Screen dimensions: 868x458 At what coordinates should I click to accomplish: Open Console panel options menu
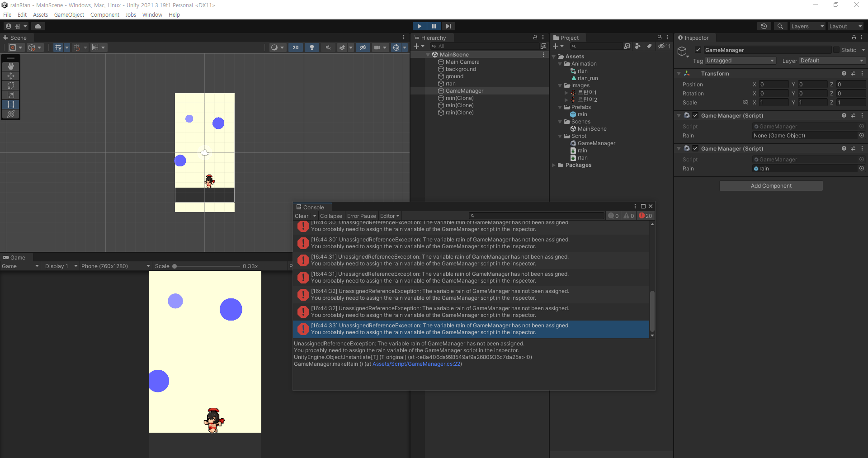click(635, 206)
